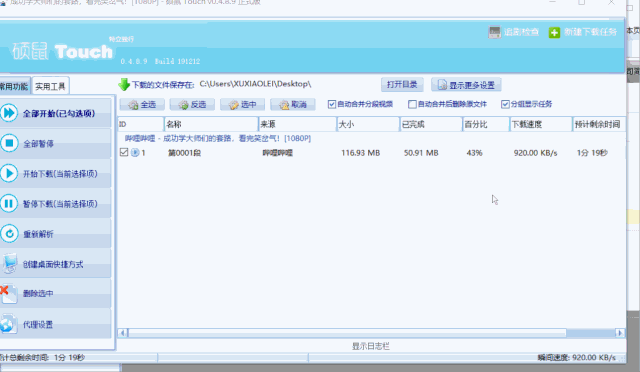Click the green plus new download task icon

[554, 33]
